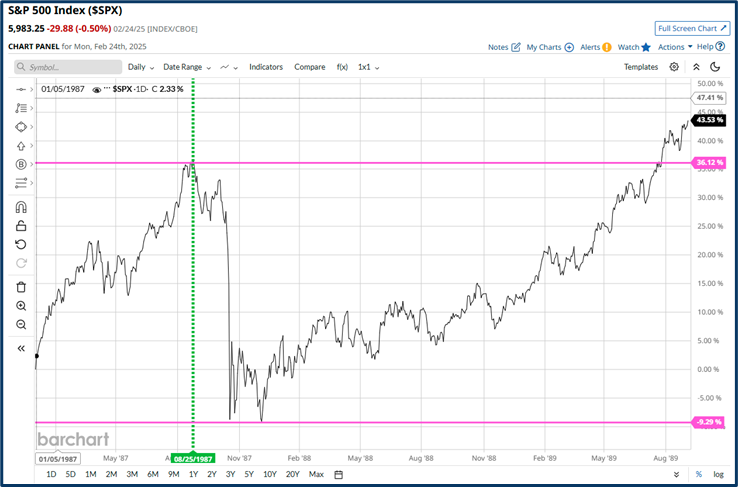
Task: Open the Actions dropdown menu
Action: [x=673, y=47]
